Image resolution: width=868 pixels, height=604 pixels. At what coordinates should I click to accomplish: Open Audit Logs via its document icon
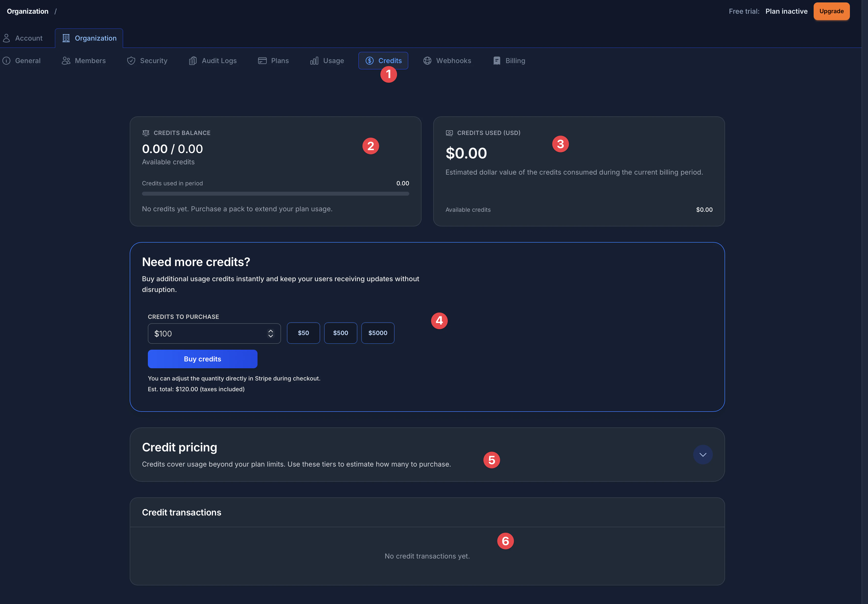(193, 60)
